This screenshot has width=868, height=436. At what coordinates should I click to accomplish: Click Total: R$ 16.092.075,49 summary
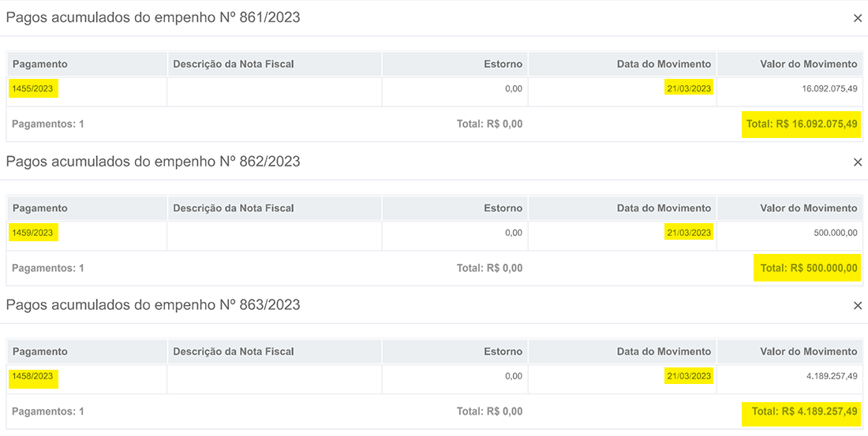[x=801, y=124]
